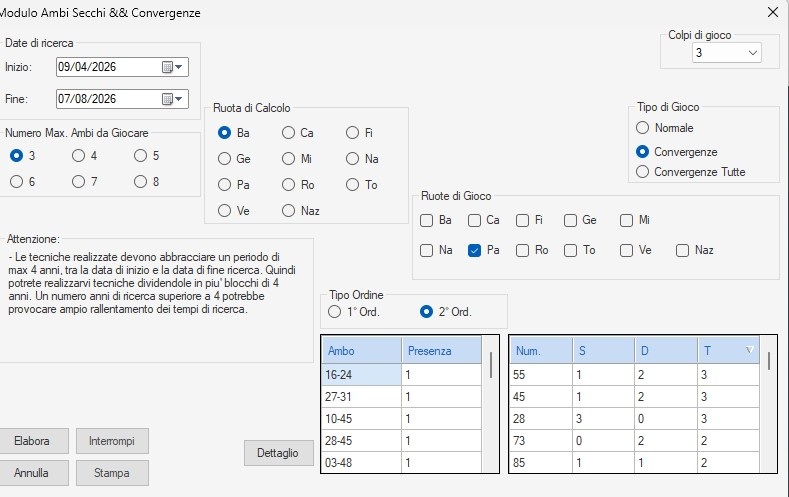Check Ro in Ruote di Gioco
The image size is (789, 497).
coord(523,251)
